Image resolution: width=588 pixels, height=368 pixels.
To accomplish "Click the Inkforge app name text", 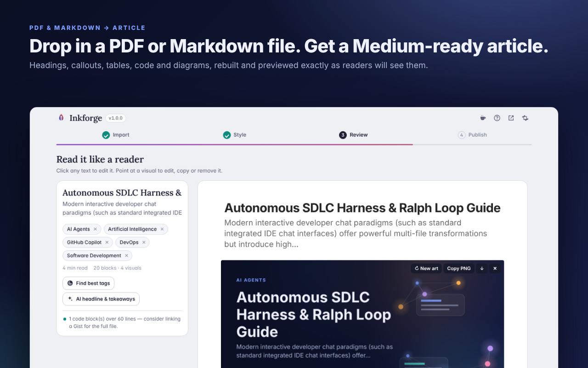I will (86, 118).
